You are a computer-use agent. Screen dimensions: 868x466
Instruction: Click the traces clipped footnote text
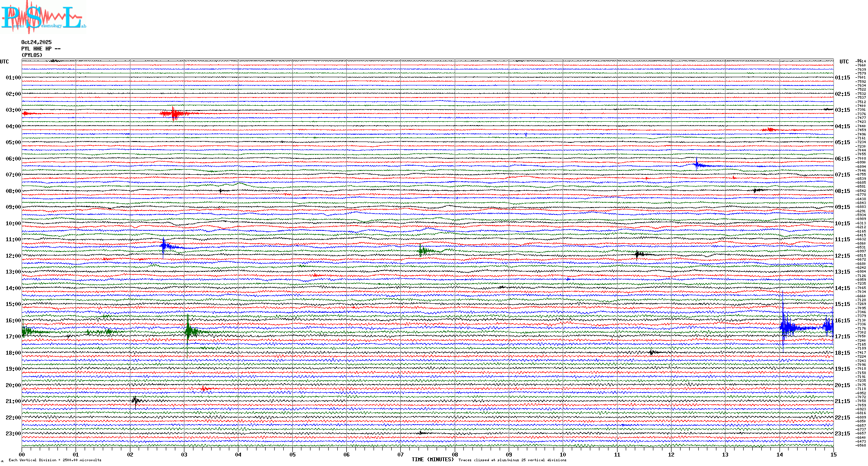(512, 460)
